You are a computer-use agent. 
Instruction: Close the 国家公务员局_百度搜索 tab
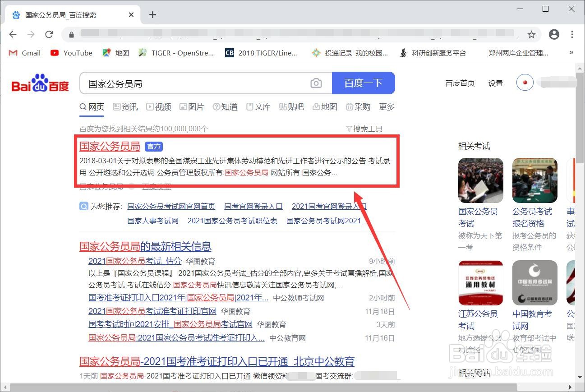pyautogui.click(x=131, y=14)
